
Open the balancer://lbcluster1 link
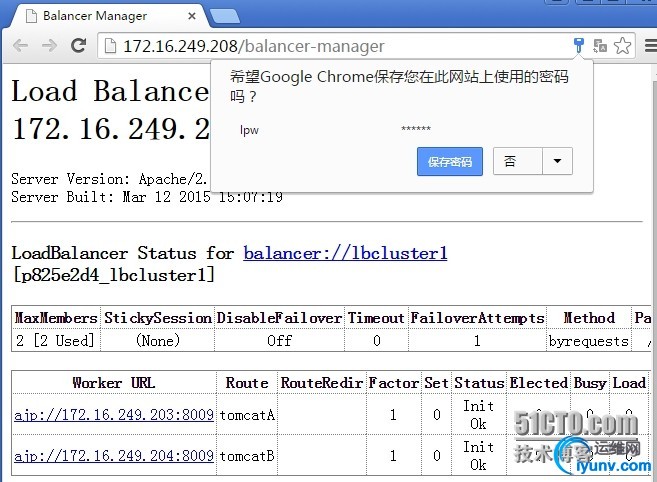tap(345, 253)
